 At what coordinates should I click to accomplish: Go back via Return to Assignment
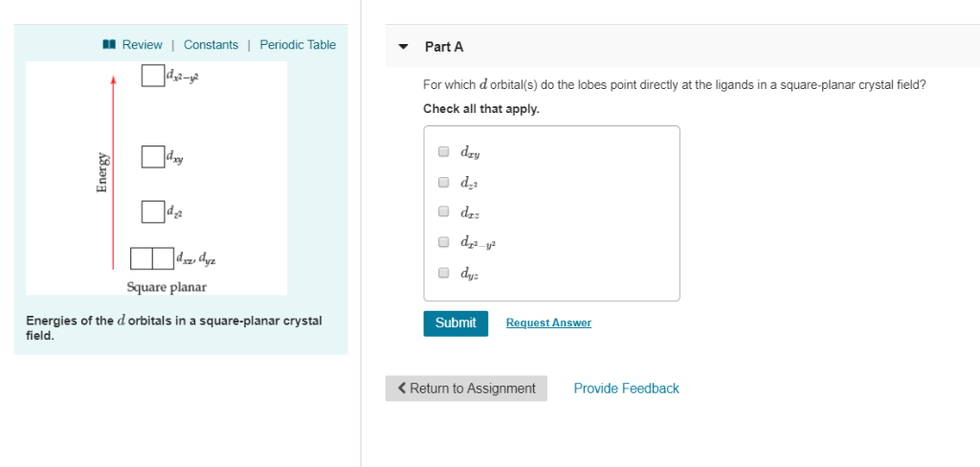tap(466, 389)
